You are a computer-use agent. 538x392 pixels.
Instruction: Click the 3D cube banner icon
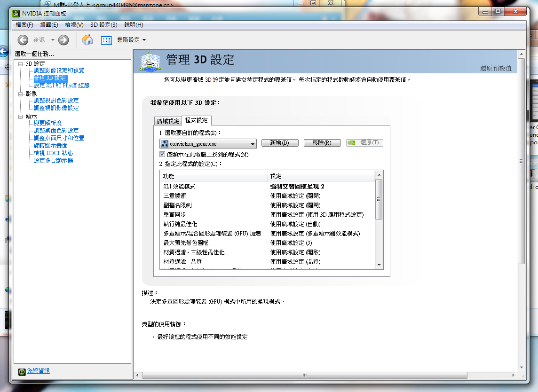[x=150, y=62]
